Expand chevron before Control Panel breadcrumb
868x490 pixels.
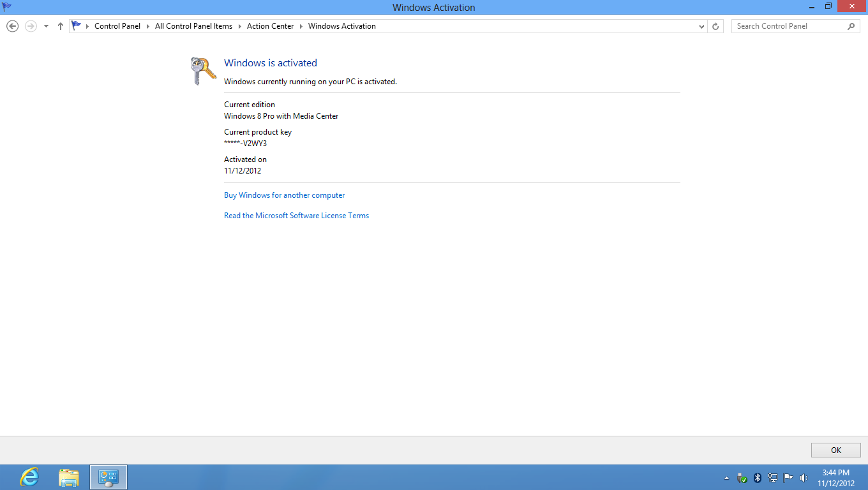[87, 26]
